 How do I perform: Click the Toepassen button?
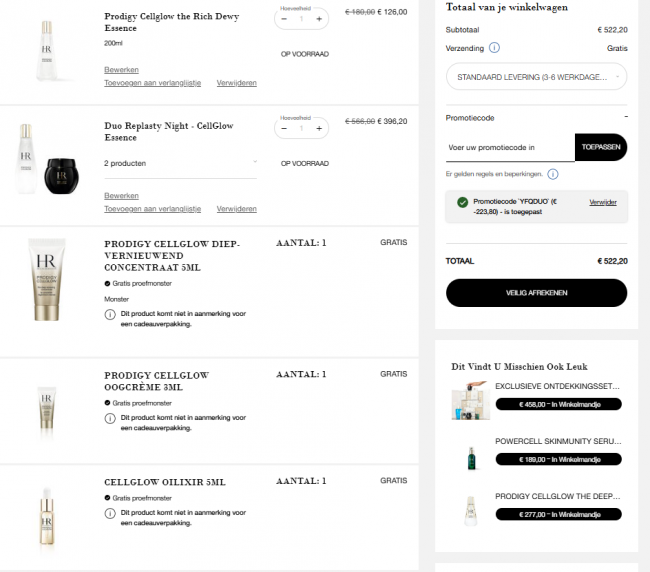pyautogui.click(x=601, y=147)
